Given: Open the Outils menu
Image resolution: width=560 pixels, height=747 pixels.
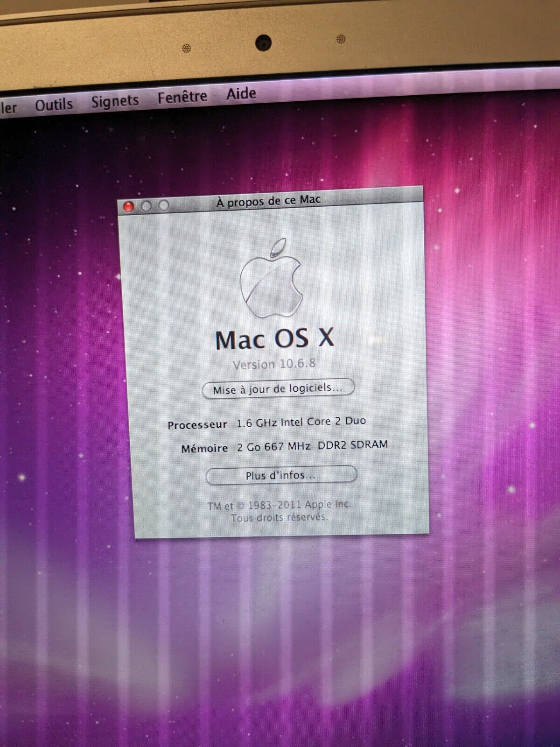Looking at the screenshot, I should pos(54,104).
